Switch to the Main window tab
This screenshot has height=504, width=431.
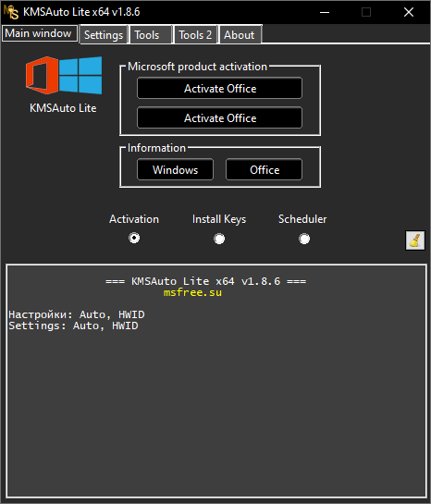[x=40, y=33]
